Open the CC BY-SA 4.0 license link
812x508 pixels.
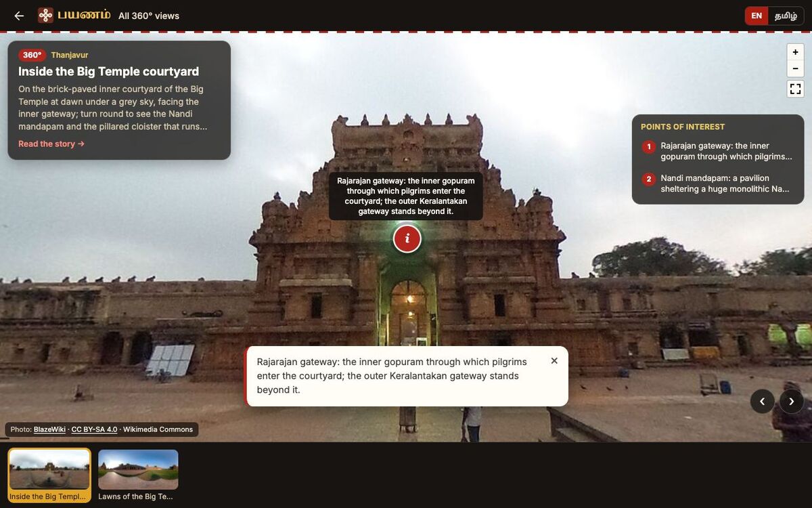pos(94,429)
